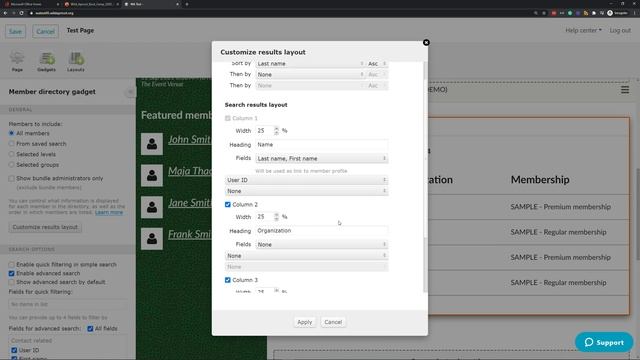Click the browser zoom magnifier icon

[x=536, y=13]
